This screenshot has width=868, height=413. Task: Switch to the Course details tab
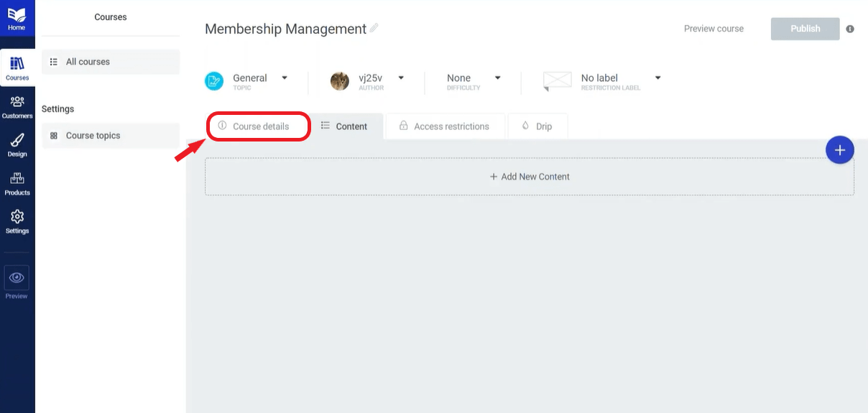pyautogui.click(x=259, y=126)
